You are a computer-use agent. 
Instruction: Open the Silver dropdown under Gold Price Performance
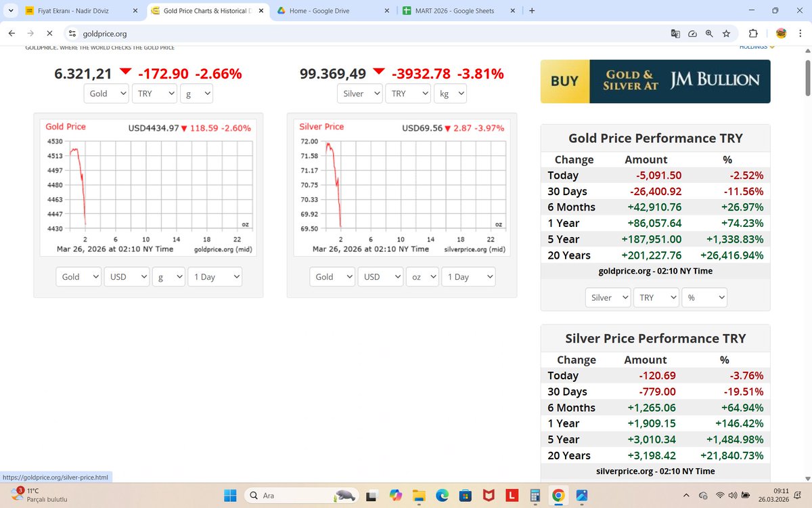coord(608,297)
